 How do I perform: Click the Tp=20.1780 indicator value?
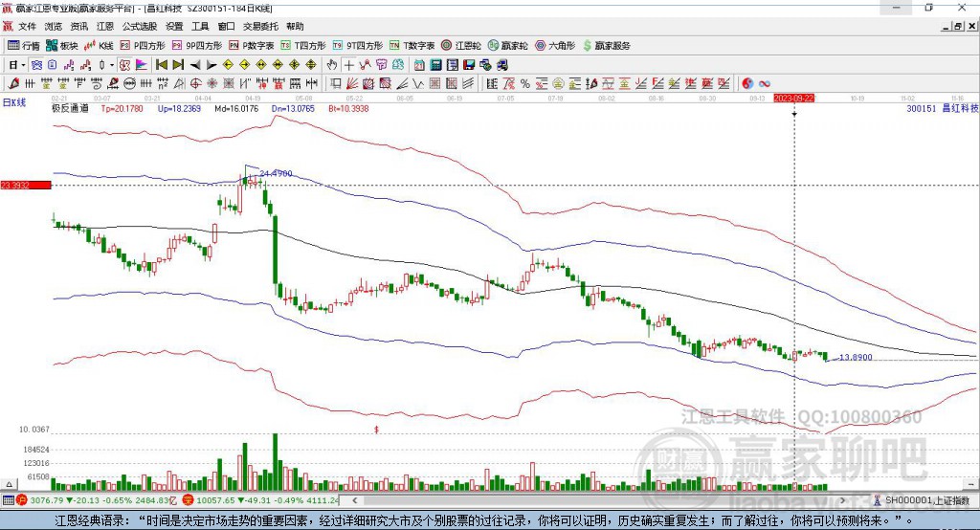coord(122,108)
